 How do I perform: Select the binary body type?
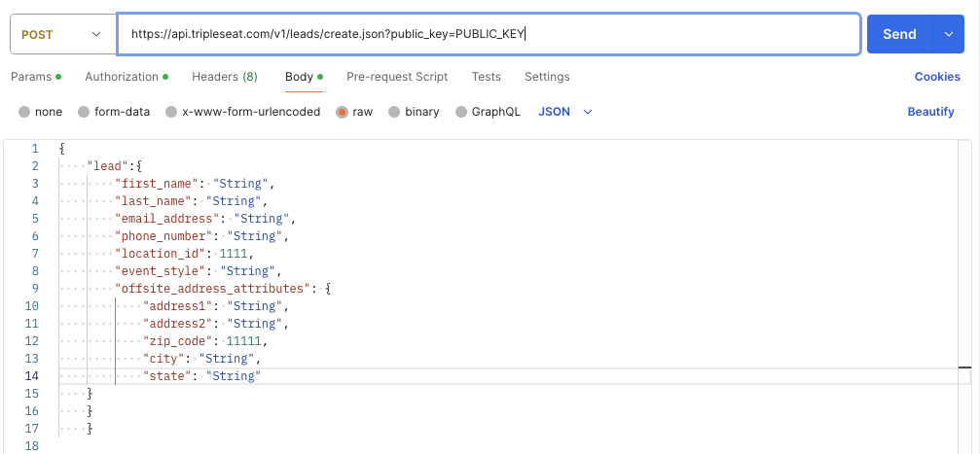point(394,113)
